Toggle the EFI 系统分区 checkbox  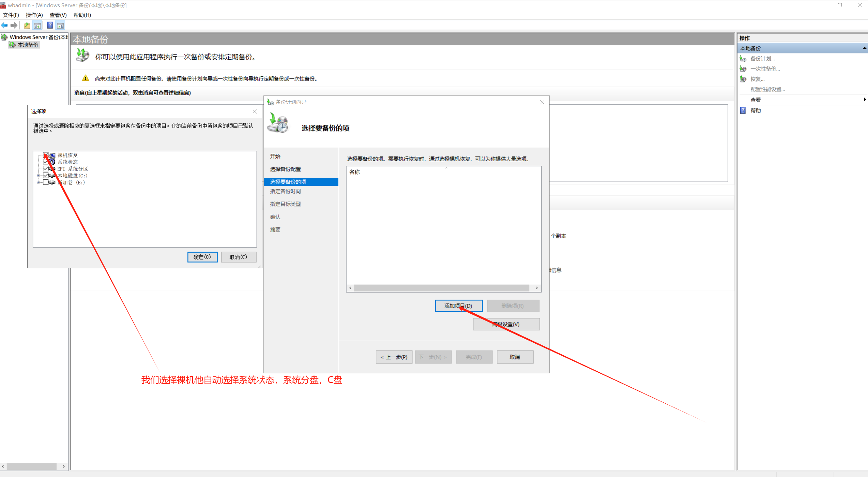tap(46, 169)
